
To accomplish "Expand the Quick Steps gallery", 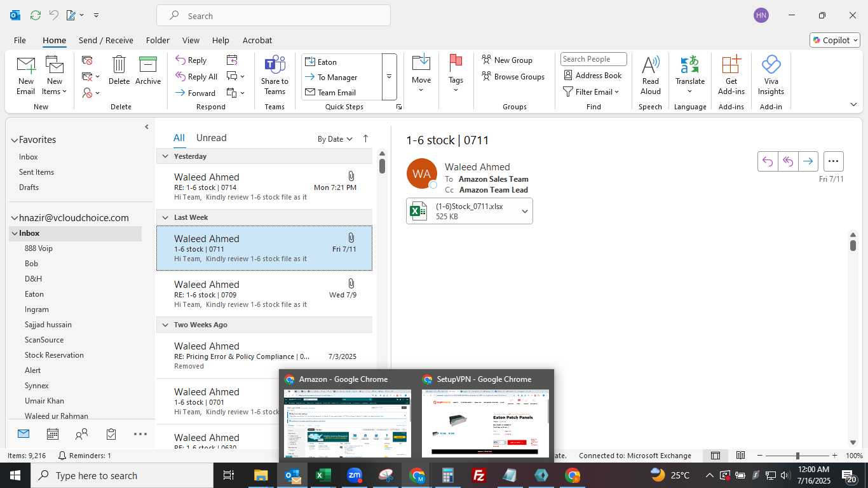I will [x=389, y=77].
